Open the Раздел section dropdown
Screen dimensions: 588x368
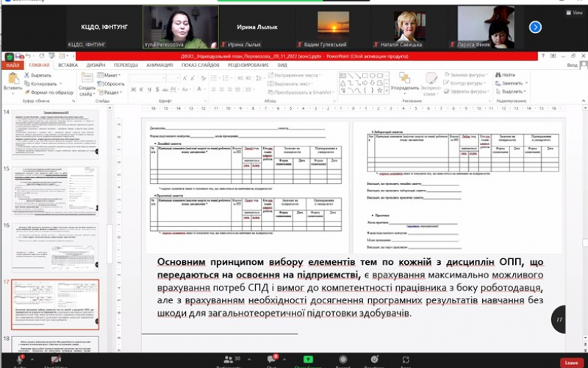[x=110, y=92]
